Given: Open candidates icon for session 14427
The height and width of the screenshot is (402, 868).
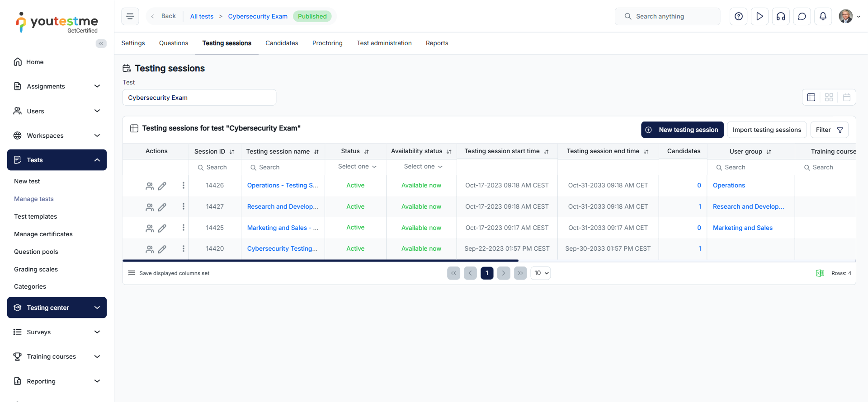Looking at the screenshot, I should [150, 207].
